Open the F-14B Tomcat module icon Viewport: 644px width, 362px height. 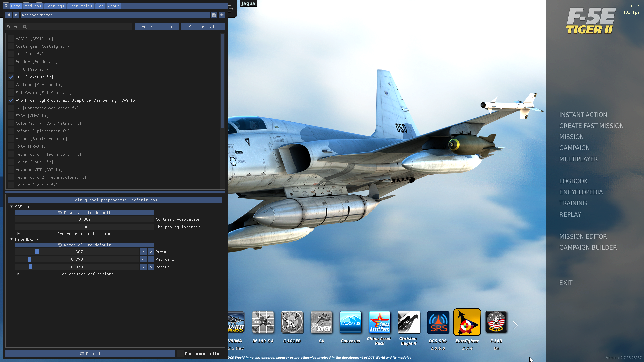point(496,322)
